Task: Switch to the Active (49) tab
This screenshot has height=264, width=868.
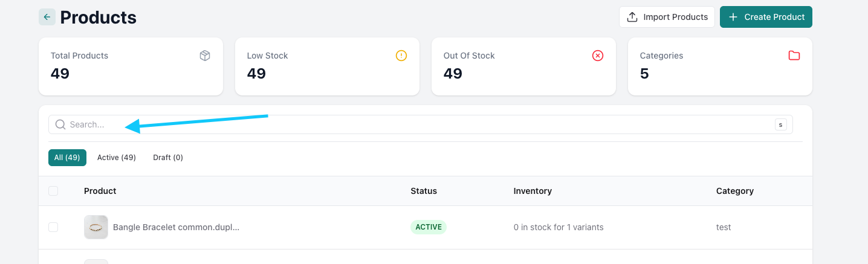Action: tap(117, 158)
